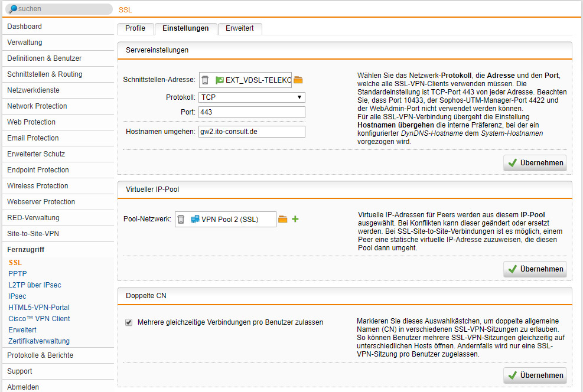The width and height of the screenshot is (583, 392).
Task: Browse networks via Pool-Netzwerk folder icon
Action: tap(282, 219)
